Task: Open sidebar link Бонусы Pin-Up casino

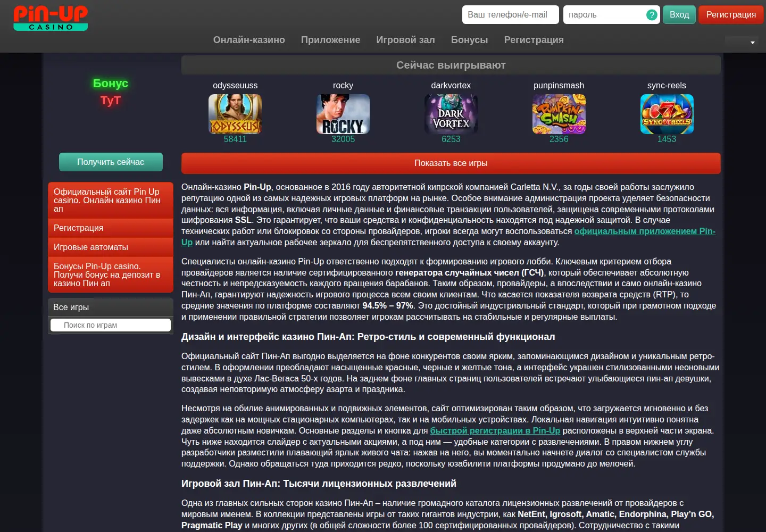Action: pos(111,275)
